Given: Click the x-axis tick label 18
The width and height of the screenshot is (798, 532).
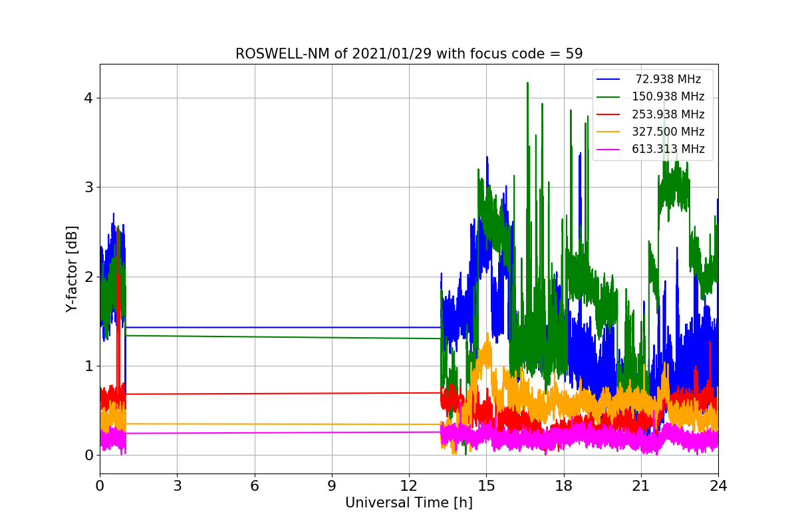Looking at the screenshot, I should coord(564,485).
